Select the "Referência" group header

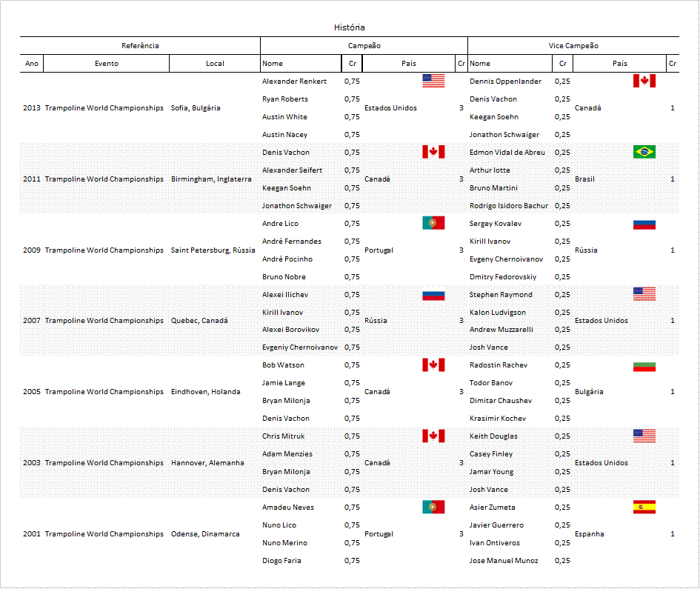coord(140,45)
